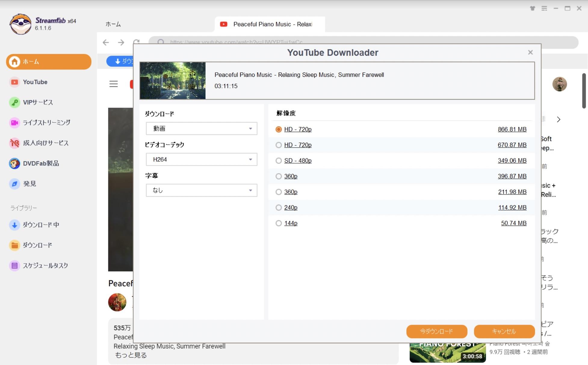
Task: Click YouTube favicon on the video tab
Action: point(224,24)
